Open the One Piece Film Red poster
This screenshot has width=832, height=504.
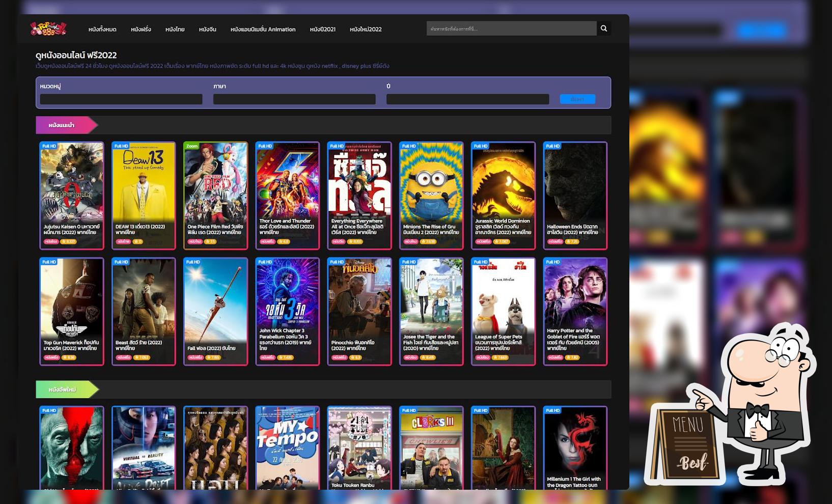point(215,195)
